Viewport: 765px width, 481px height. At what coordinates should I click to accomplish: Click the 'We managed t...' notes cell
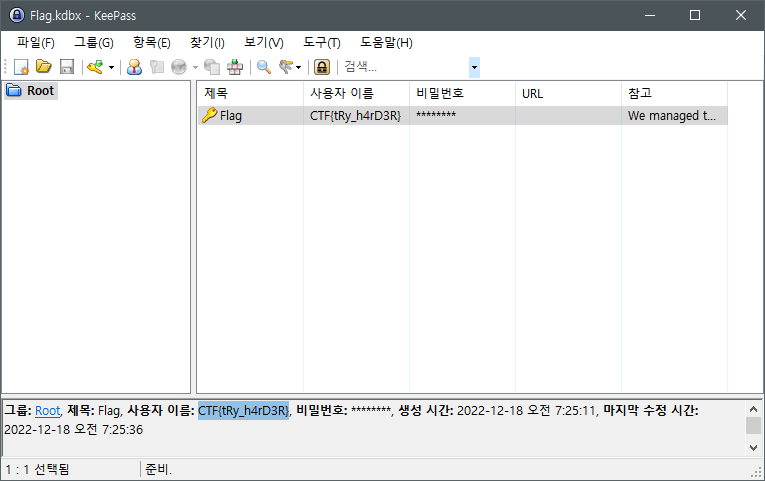[x=674, y=116]
